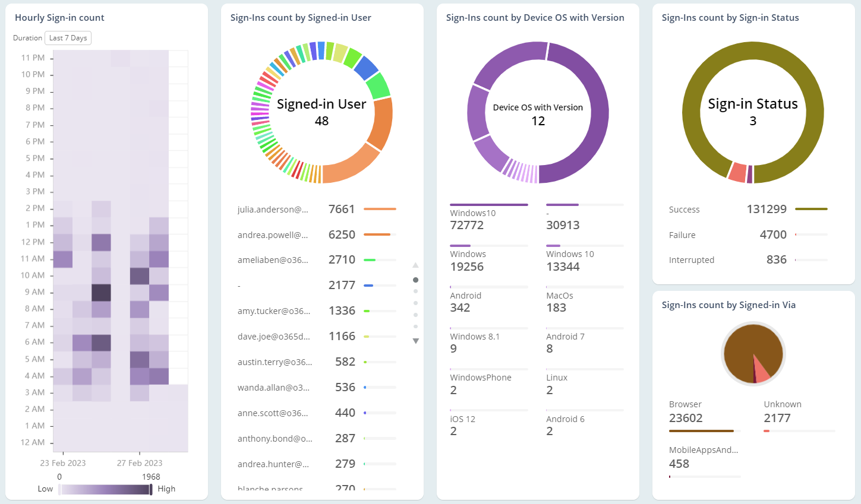The height and width of the screenshot is (504, 861).
Task: Click the Hourly Sign-in count panel heading
Action: 58,17
